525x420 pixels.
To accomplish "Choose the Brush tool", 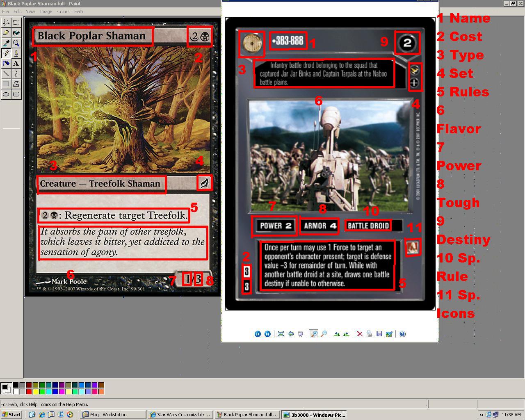I will pyautogui.click(x=16, y=53).
